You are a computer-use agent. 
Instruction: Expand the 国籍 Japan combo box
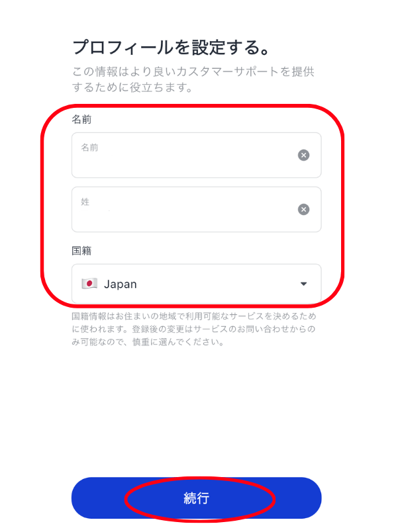196,284
